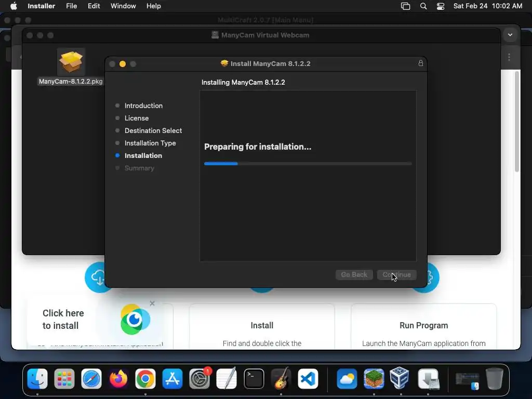
Task: Click the Go Back button
Action: (x=354, y=274)
